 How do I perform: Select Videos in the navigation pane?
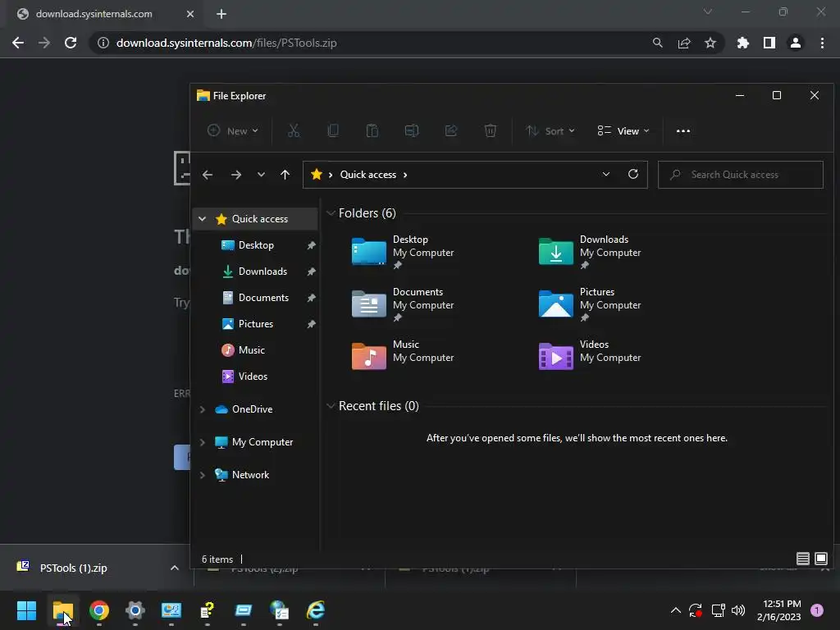253,377
